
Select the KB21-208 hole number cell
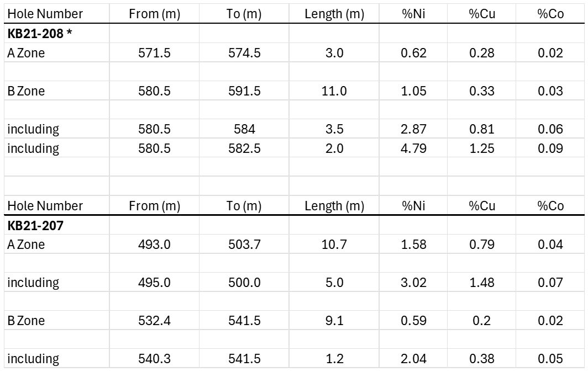point(34,34)
